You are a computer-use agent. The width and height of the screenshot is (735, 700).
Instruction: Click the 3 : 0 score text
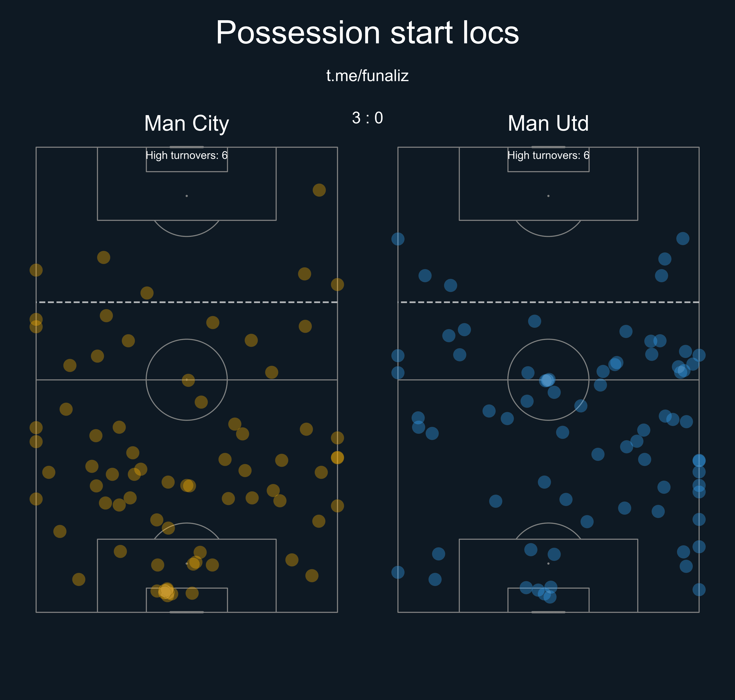(367, 118)
